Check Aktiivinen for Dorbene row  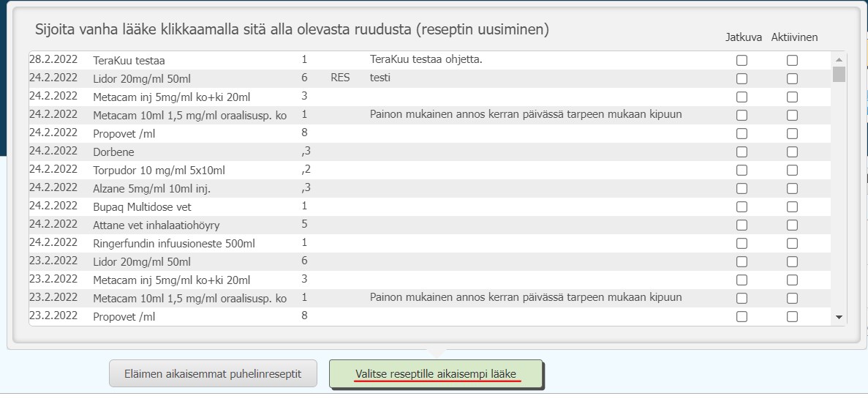(x=792, y=152)
